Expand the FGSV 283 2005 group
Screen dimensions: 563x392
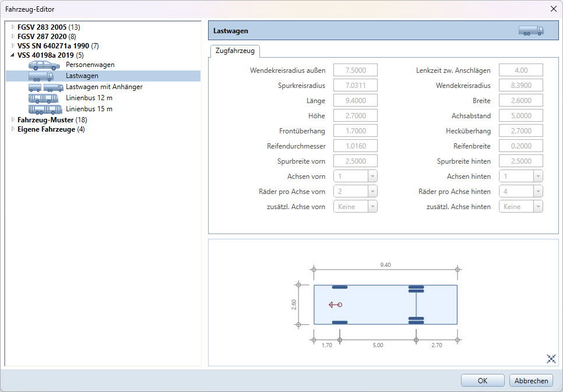click(x=13, y=27)
